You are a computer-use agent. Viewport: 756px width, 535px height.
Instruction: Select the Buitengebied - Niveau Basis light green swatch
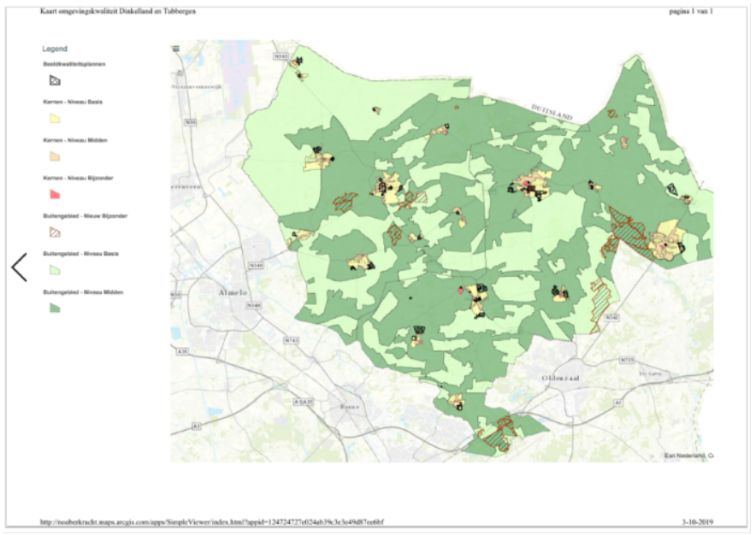(x=54, y=269)
